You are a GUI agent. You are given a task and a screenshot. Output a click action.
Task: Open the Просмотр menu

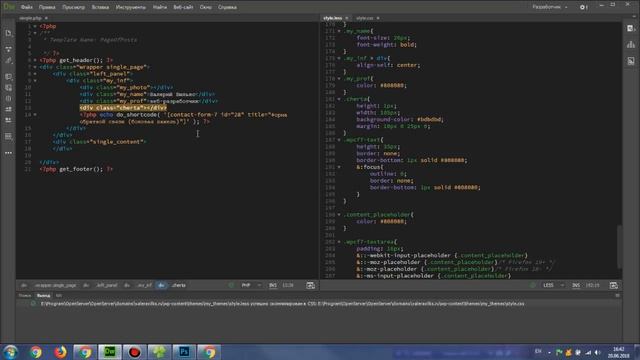click(x=73, y=7)
